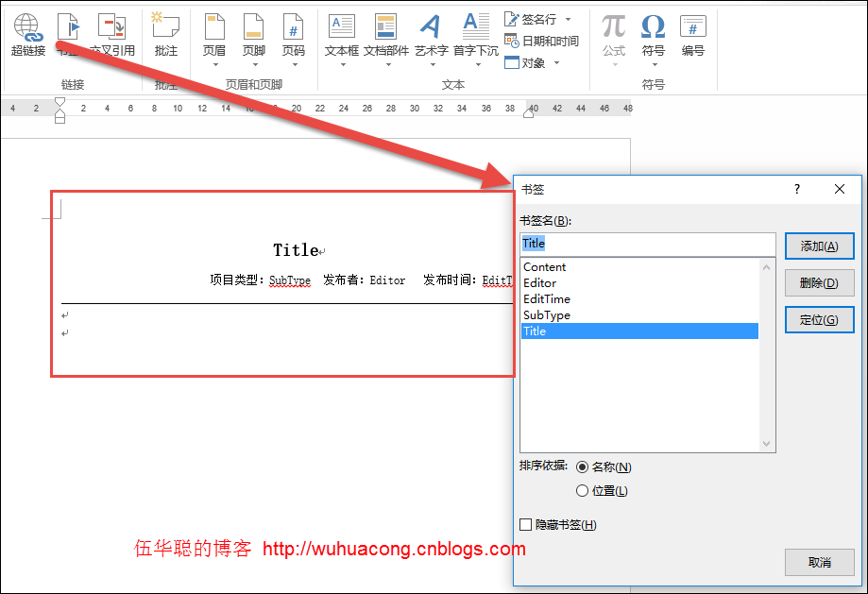Insert a Comment (批注)
Viewport: 868px width, 594px height.
click(x=165, y=35)
